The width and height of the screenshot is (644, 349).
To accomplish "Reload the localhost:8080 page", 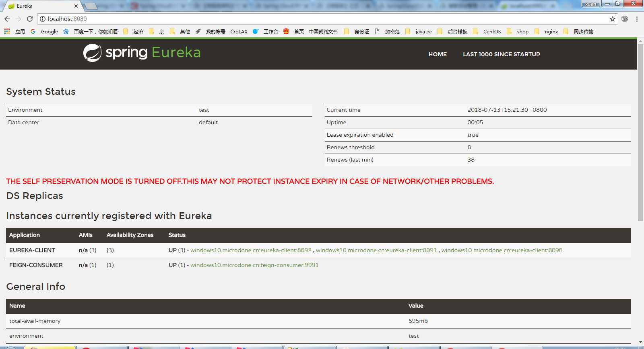I will pyautogui.click(x=30, y=19).
